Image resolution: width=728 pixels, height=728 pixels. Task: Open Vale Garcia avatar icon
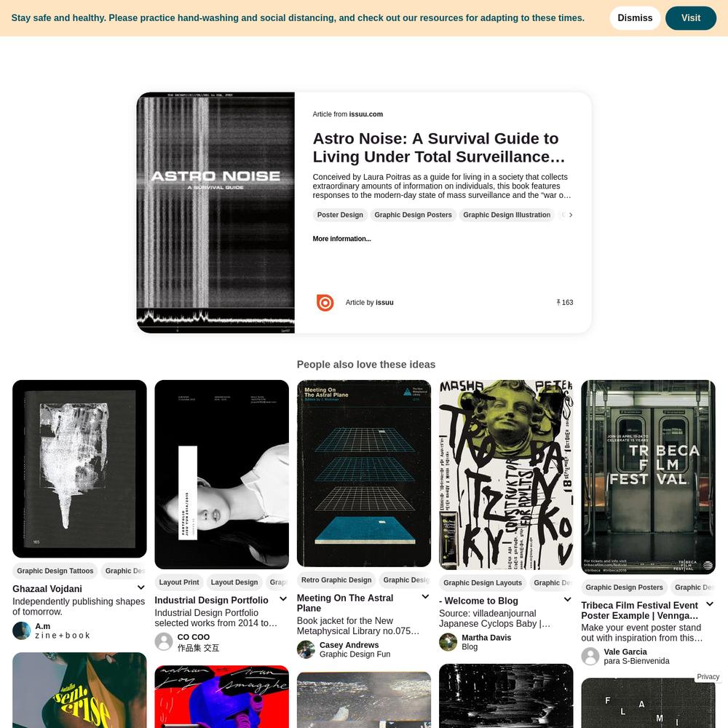click(590, 656)
